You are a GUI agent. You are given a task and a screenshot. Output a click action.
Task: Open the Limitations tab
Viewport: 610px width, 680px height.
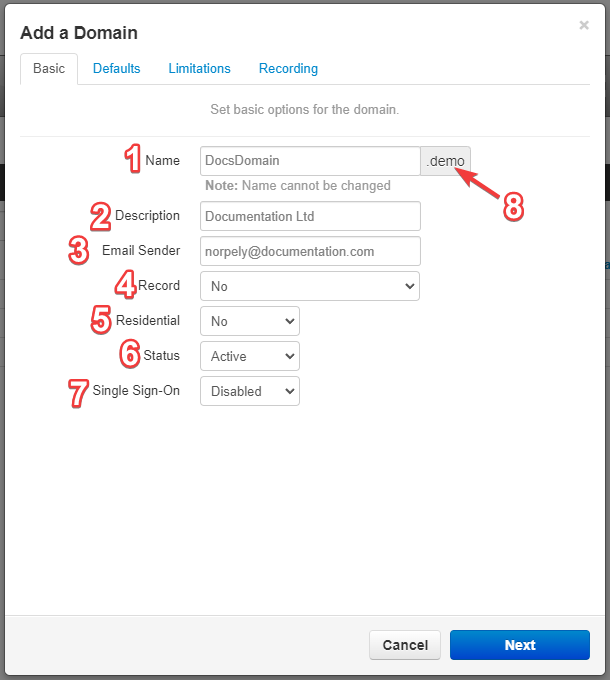[199, 69]
